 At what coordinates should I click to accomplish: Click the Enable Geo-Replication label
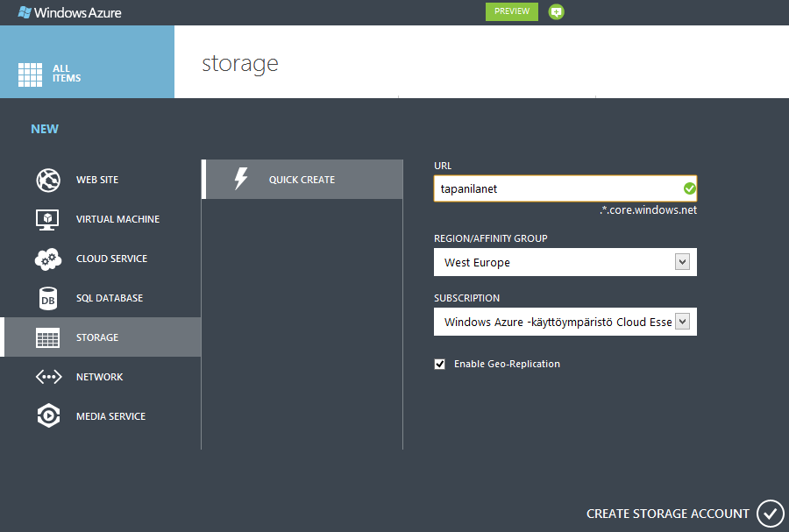click(x=507, y=364)
